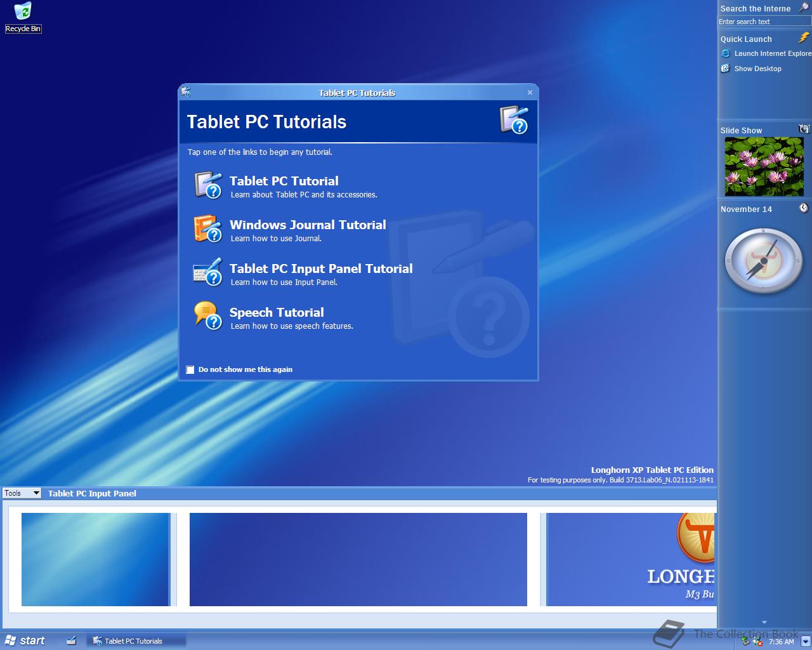Select Tablet PC Tutorials taskbar button
The height and width of the screenshot is (650, 812).
pyautogui.click(x=136, y=640)
